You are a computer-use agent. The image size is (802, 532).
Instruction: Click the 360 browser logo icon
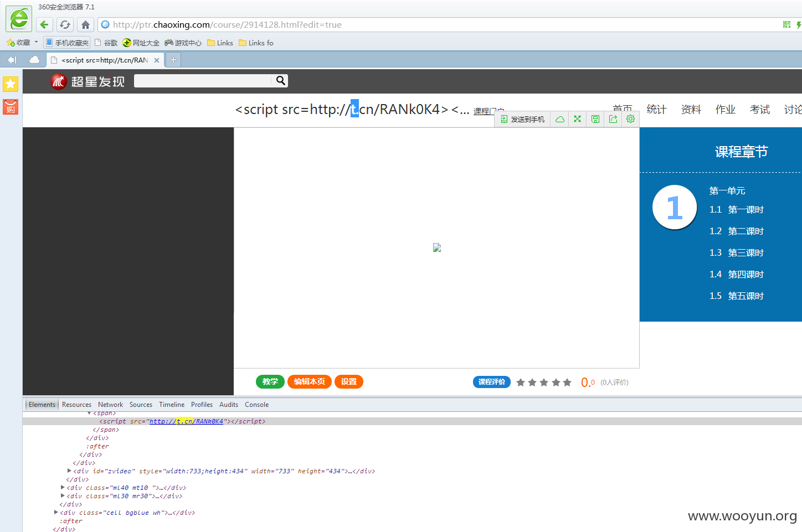point(19,19)
